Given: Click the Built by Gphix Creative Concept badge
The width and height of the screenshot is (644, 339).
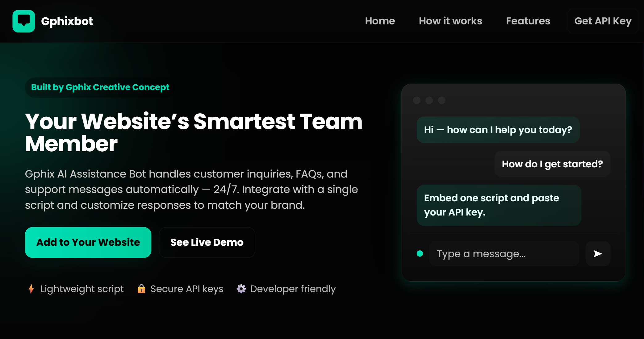Looking at the screenshot, I should [x=99, y=87].
